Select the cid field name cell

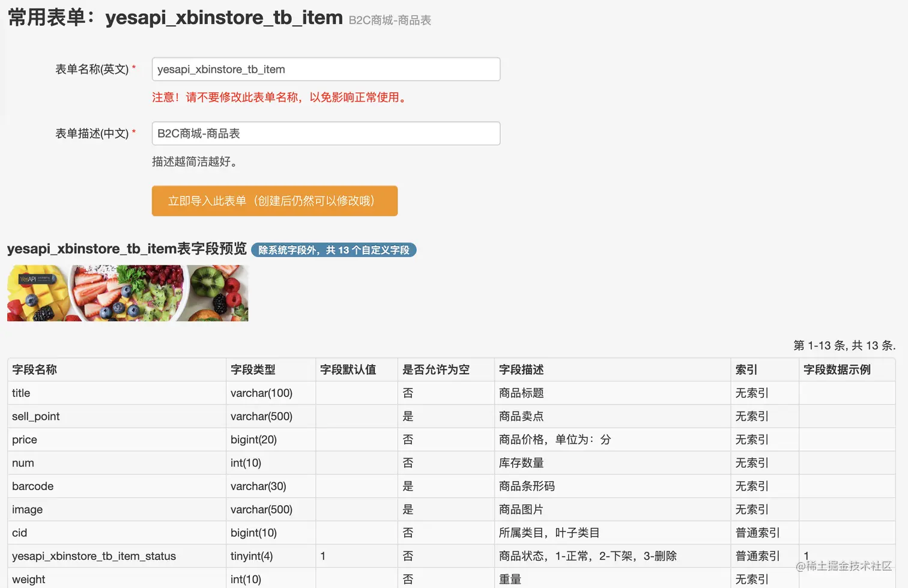tap(117, 533)
